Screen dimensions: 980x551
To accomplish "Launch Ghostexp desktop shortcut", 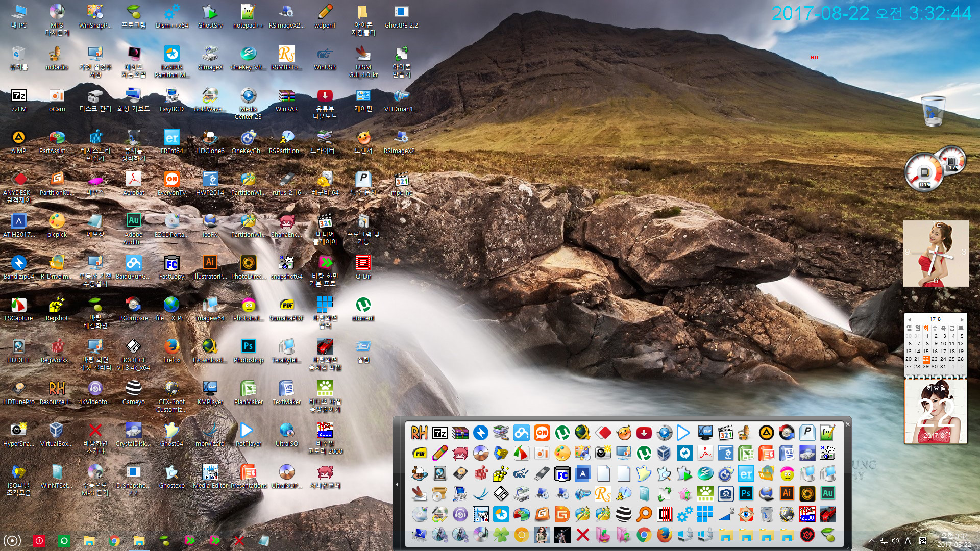I will click(x=172, y=477).
